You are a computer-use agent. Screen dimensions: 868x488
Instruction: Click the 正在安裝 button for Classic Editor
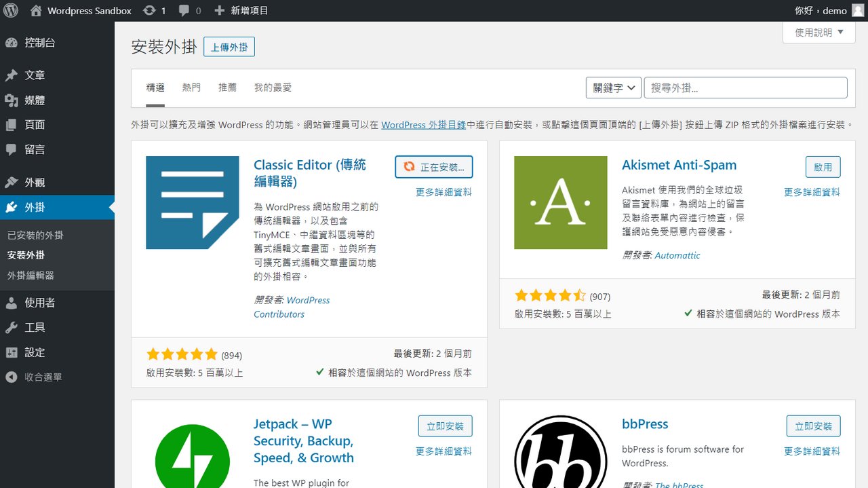(x=434, y=167)
